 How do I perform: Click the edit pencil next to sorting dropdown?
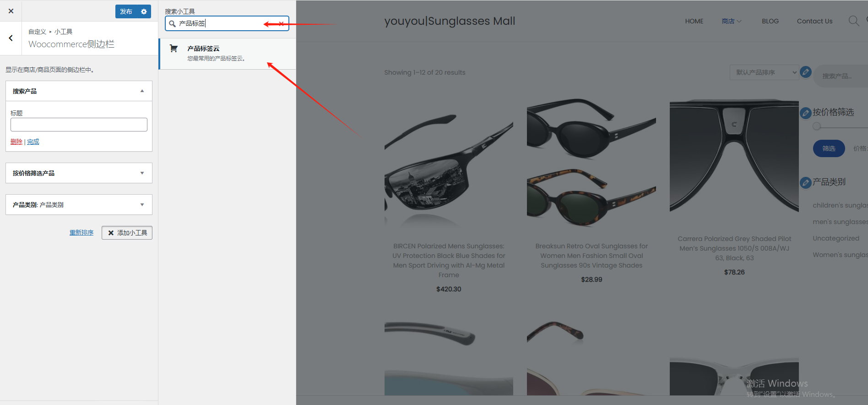[806, 72]
